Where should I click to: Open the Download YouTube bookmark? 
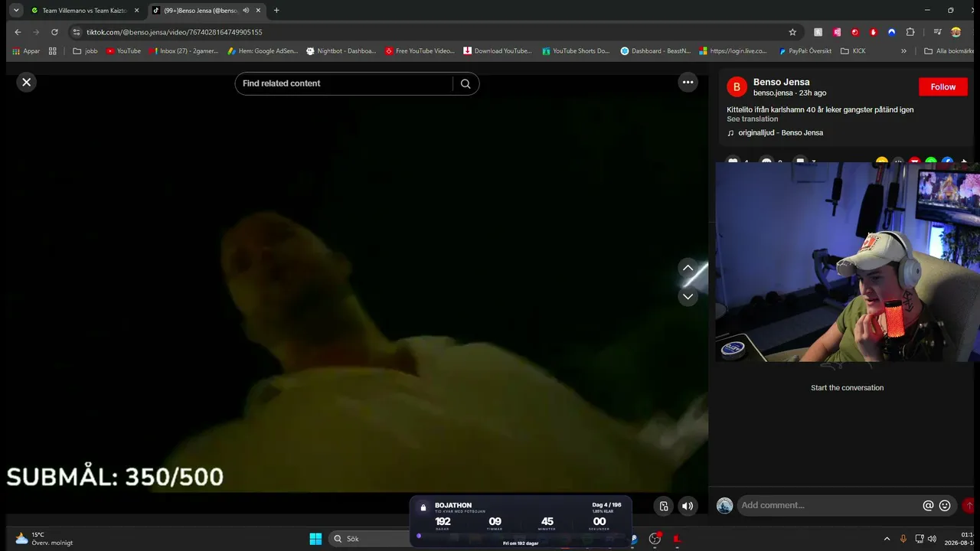tap(498, 51)
